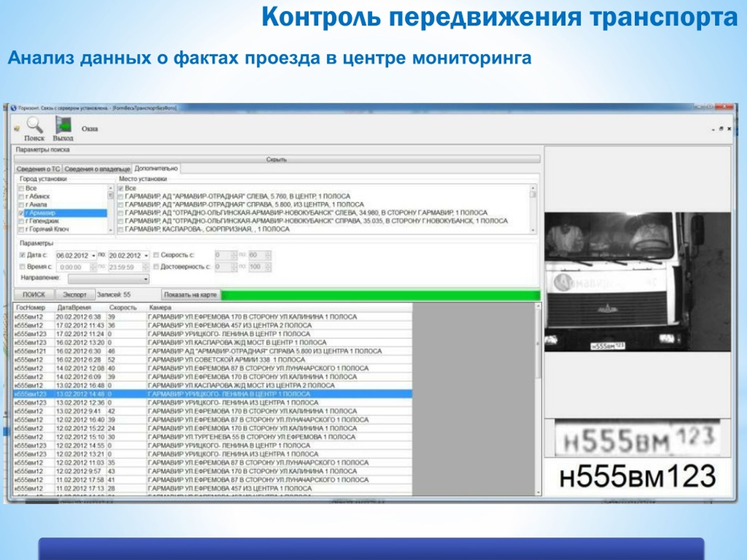Click the Поиск magnifier toolbar icon
This screenshot has height=560, width=747.
34,125
